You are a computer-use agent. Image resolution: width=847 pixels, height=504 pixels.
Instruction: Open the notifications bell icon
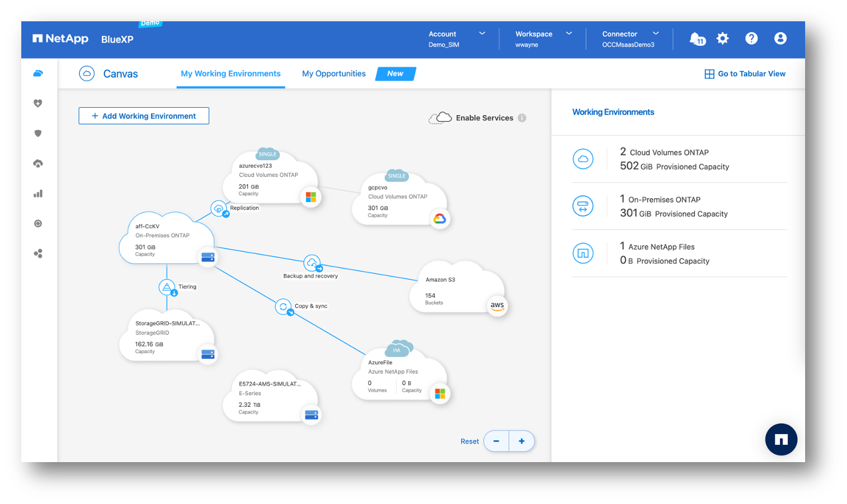pyautogui.click(x=696, y=39)
